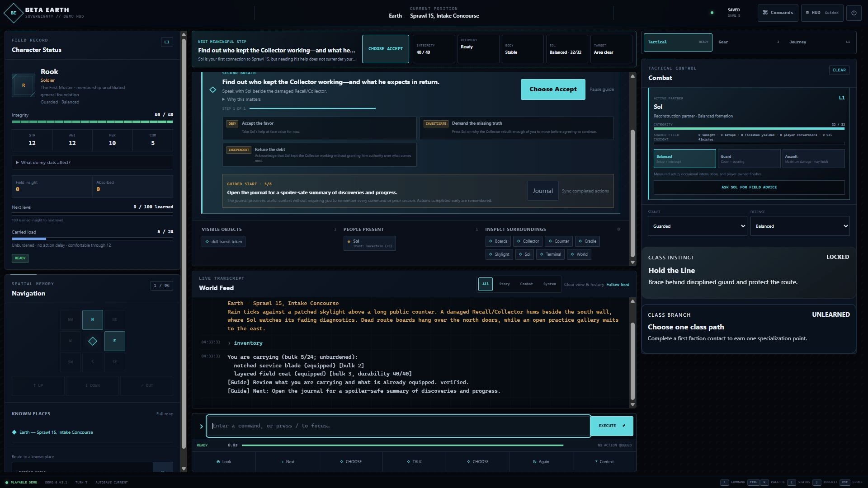Click the Look quick action
The image size is (868, 488).
(224, 461)
